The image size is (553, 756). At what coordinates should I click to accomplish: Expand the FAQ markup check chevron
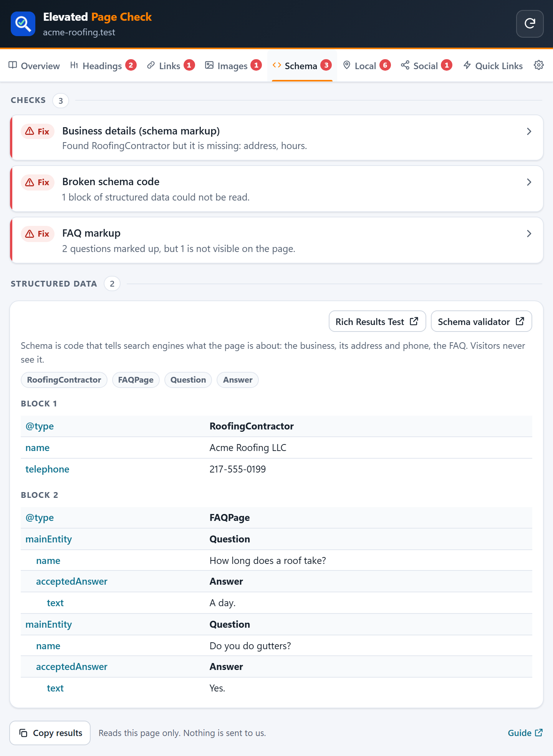pyautogui.click(x=529, y=234)
